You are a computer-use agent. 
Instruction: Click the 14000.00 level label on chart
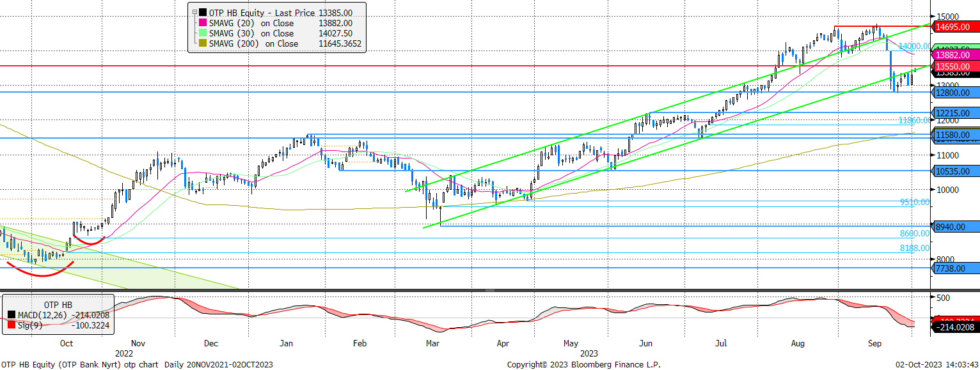914,46
